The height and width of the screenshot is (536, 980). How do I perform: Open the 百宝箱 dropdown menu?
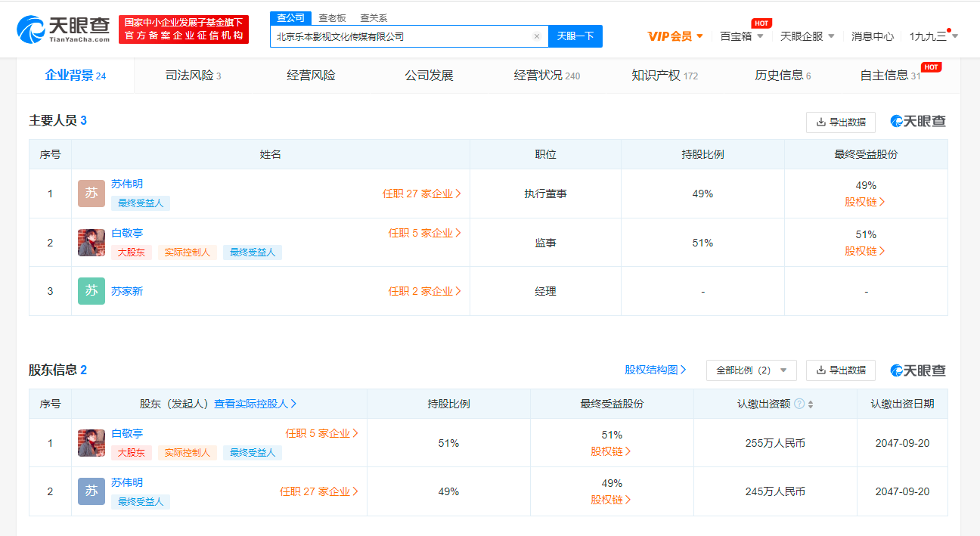pyautogui.click(x=741, y=36)
